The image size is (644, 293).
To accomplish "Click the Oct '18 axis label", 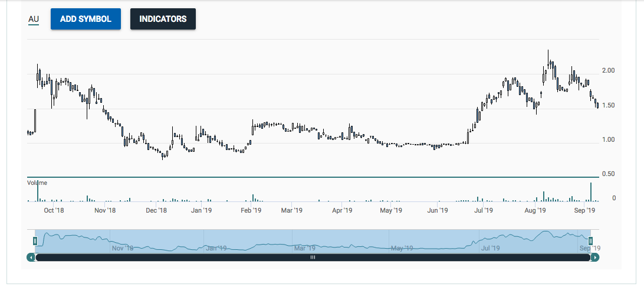I will pyautogui.click(x=54, y=211).
